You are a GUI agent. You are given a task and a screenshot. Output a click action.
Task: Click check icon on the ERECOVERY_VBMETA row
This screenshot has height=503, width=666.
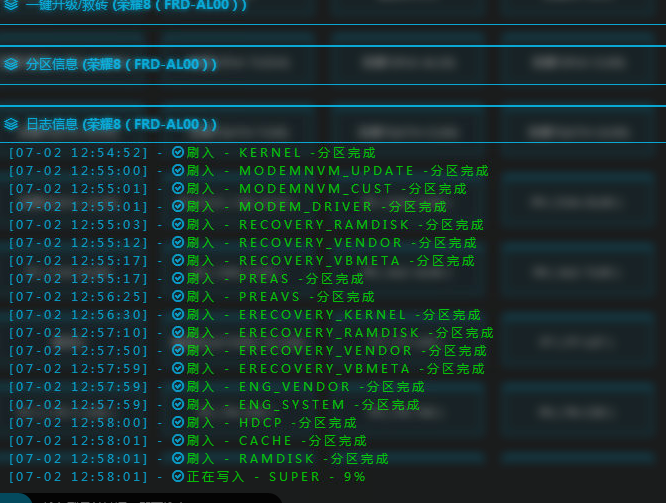pyautogui.click(x=178, y=368)
